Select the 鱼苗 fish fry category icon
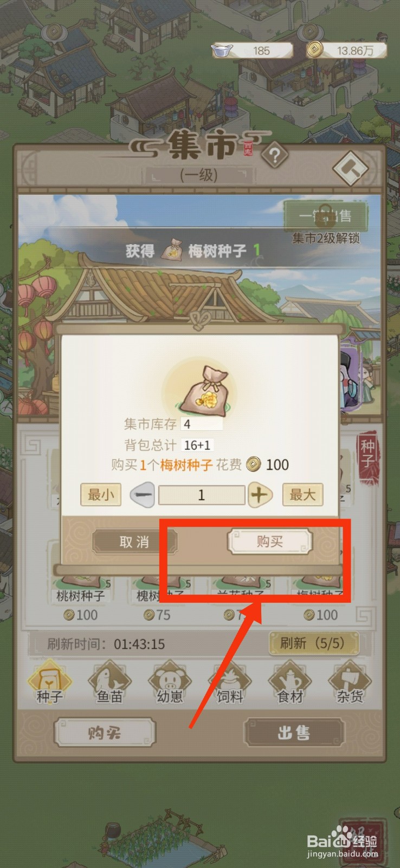 [109, 682]
